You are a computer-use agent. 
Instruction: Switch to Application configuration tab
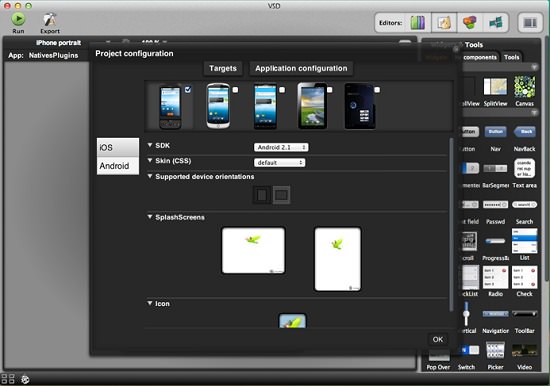301,68
